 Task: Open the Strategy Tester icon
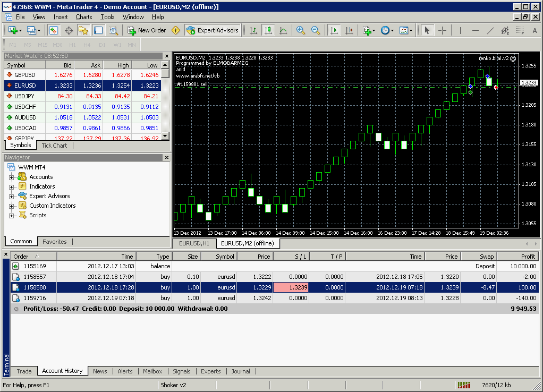pos(113,30)
